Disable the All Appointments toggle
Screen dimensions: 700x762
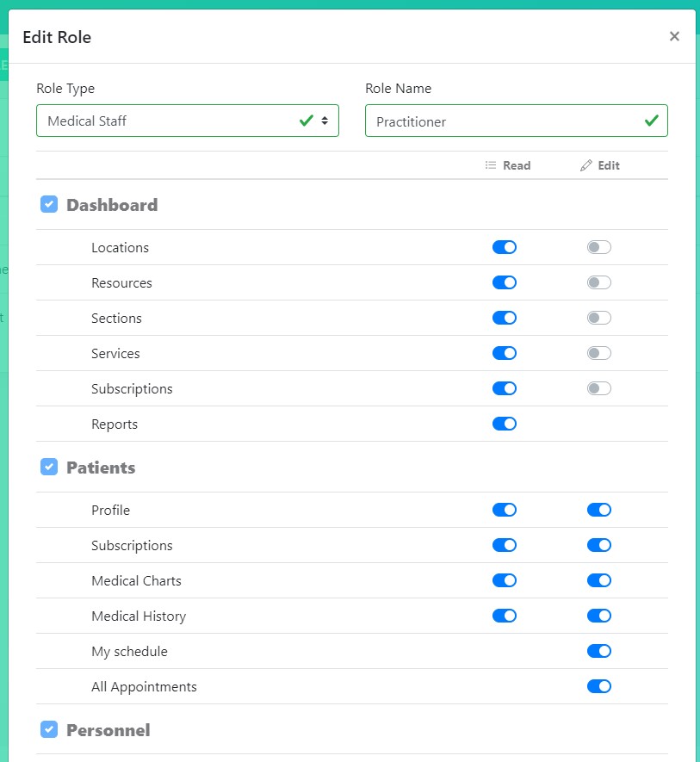tap(599, 687)
